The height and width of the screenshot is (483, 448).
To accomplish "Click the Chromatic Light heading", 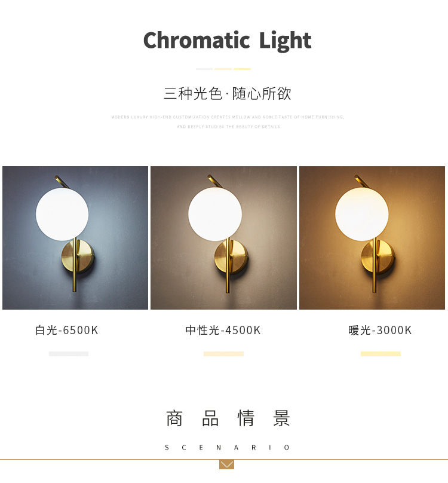I will (227, 41).
